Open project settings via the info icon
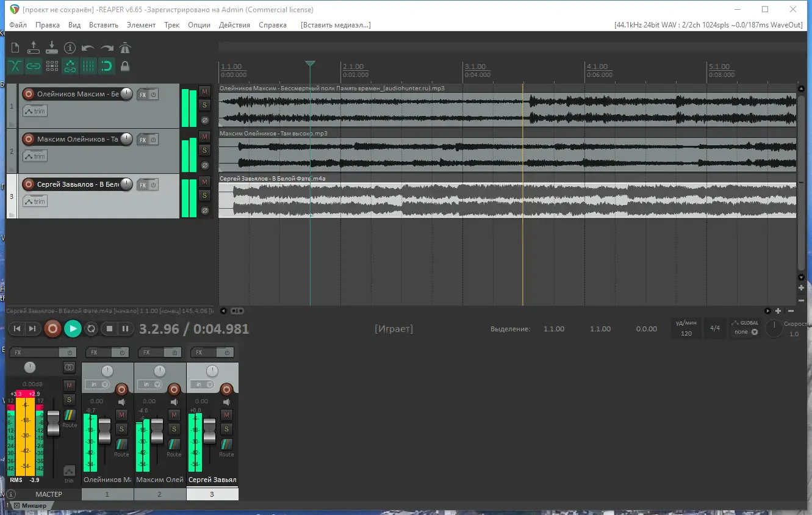Image resolution: width=812 pixels, height=515 pixels. pyautogui.click(x=70, y=48)
